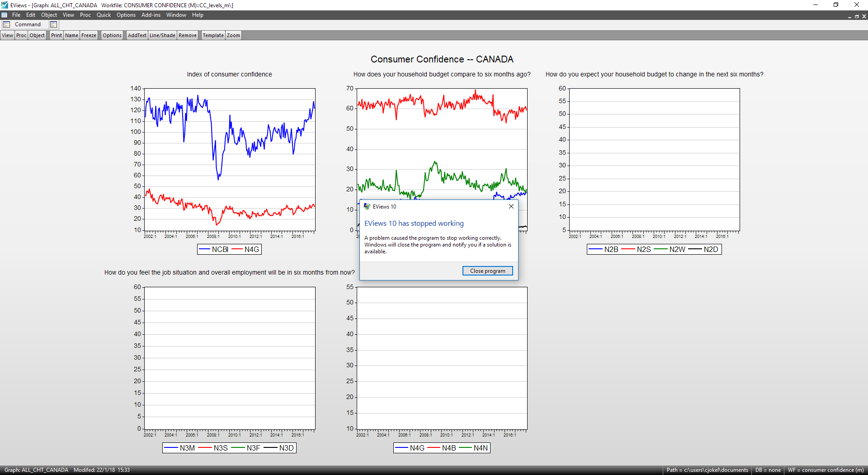Click N2S legend entry
Viewport: 868px width, 475px height.
636,249
